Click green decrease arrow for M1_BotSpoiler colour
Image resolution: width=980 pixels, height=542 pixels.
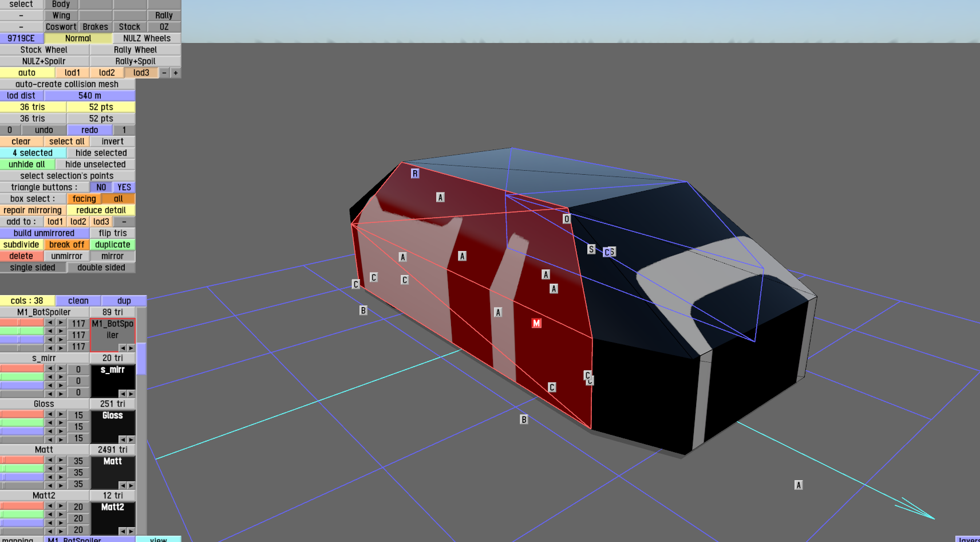coord(50,331)
